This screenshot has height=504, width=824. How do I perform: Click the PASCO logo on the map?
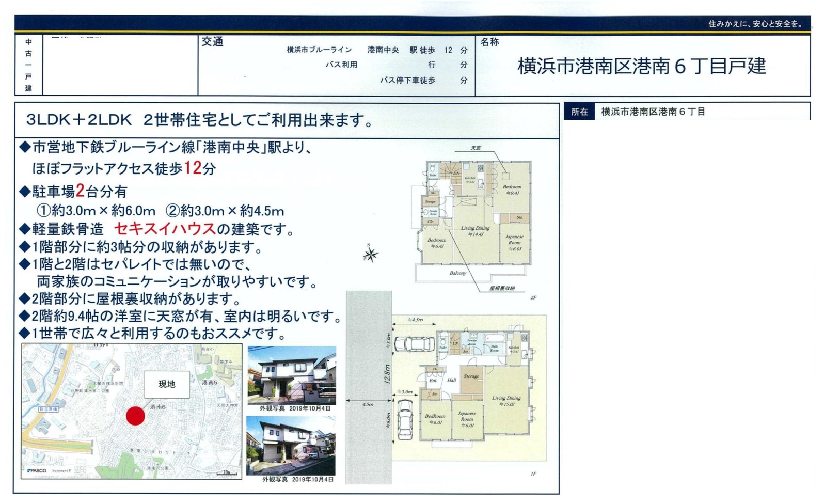coord(37,470)
